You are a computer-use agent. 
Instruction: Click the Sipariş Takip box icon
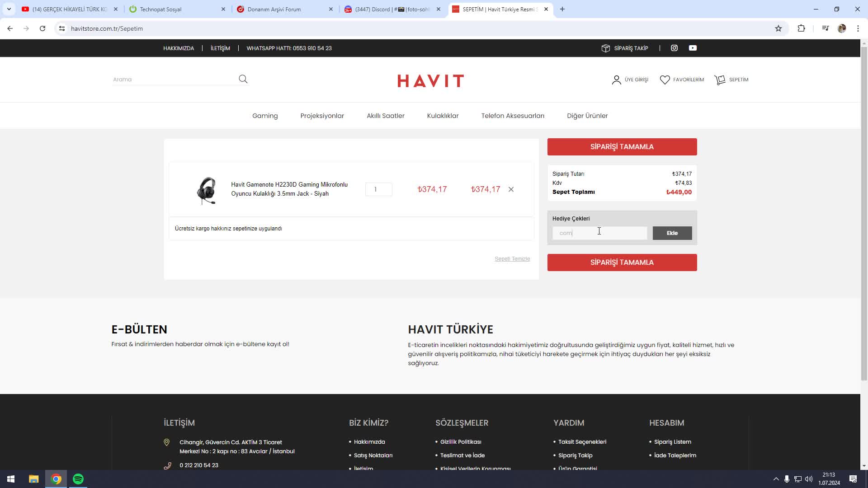[606, 48]
